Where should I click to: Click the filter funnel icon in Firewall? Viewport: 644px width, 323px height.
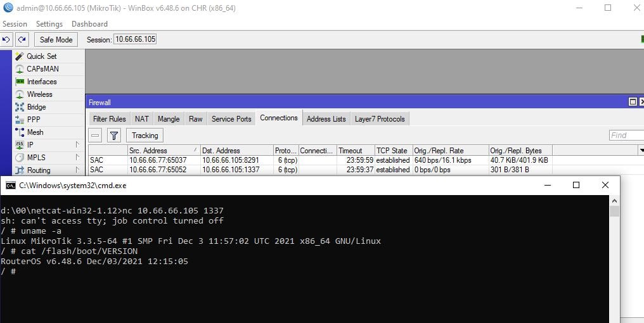(114, 136)
